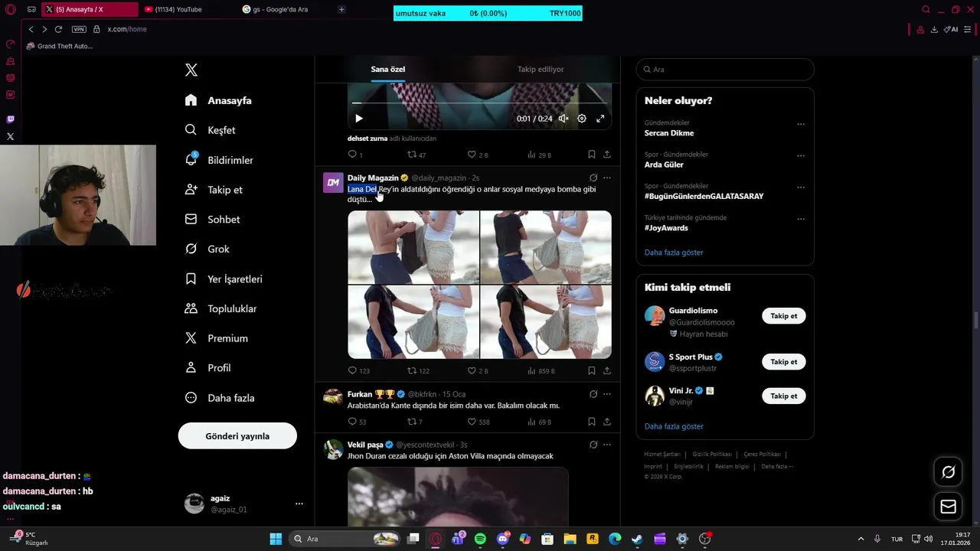Reload the browser page
This screenshot has width=980, height=551.
coord(58,29)
